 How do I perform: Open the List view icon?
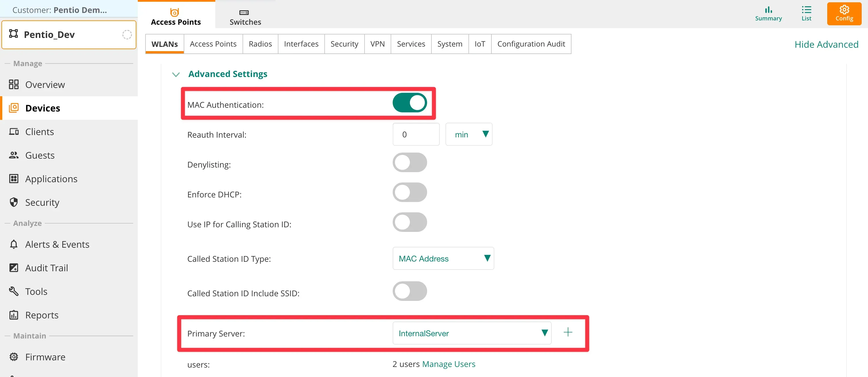pos(806,14)
